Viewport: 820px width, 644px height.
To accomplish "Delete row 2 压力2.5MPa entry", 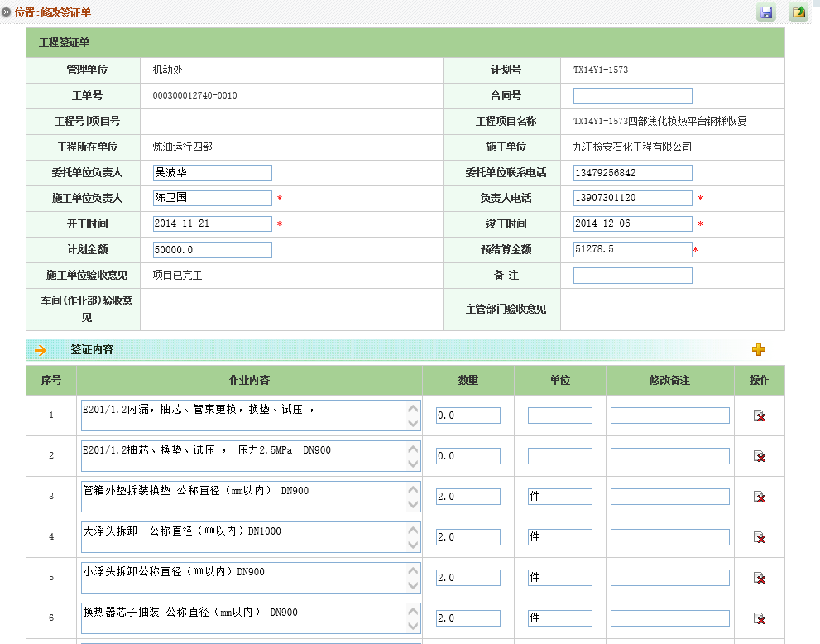I will [760, 456].
